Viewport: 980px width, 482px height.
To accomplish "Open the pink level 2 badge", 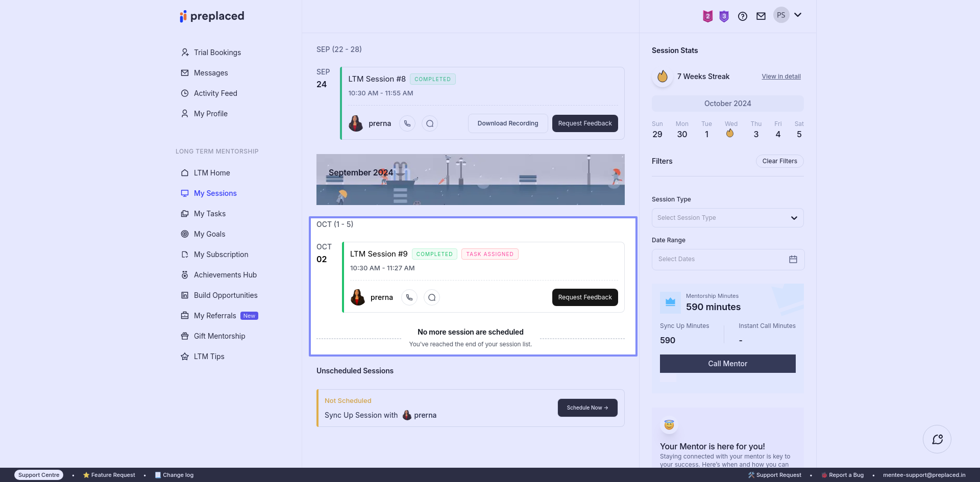I will point(707,16).
